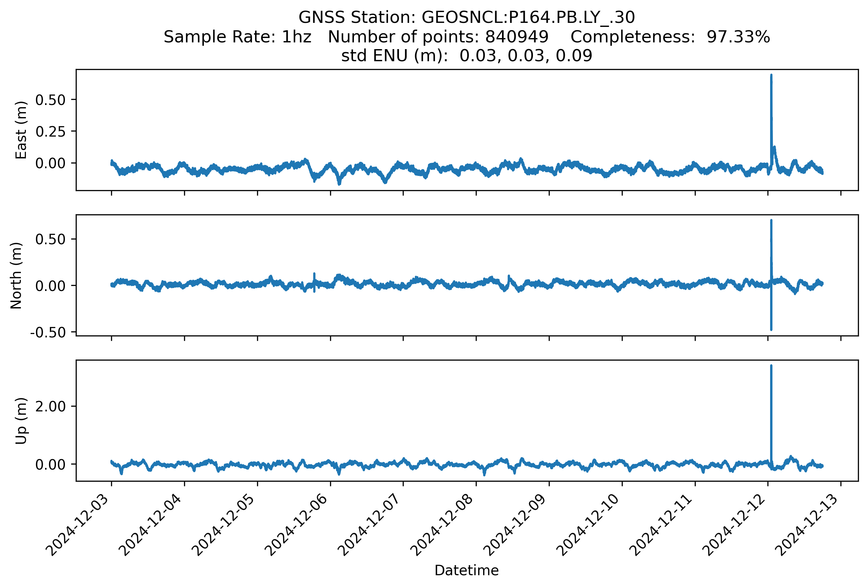Click the Number of points 840949 text

pyautogui.click(x=438, y=37)
